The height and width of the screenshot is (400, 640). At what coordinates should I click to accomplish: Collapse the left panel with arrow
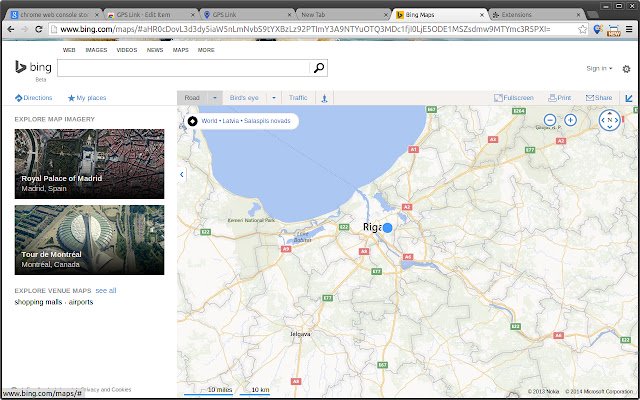point(182,175)
